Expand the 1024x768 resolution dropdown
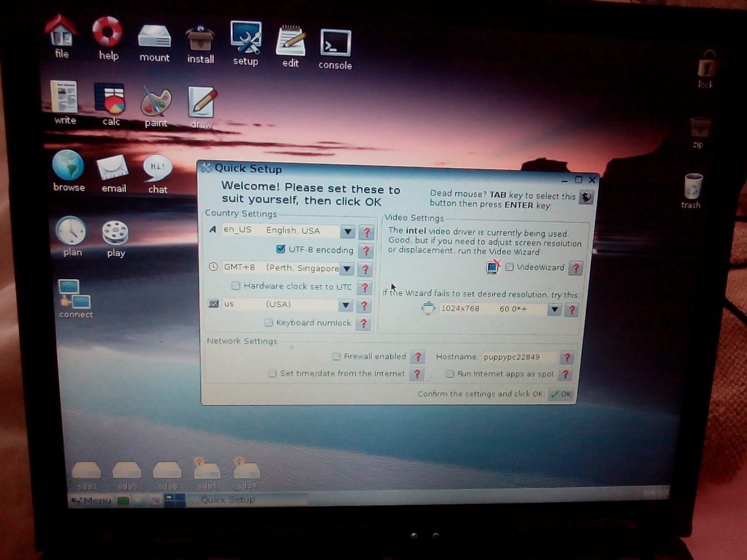 555,309
